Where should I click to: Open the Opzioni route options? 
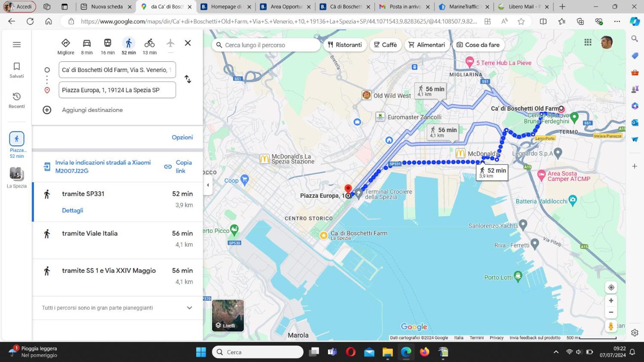tap(182, 137)
